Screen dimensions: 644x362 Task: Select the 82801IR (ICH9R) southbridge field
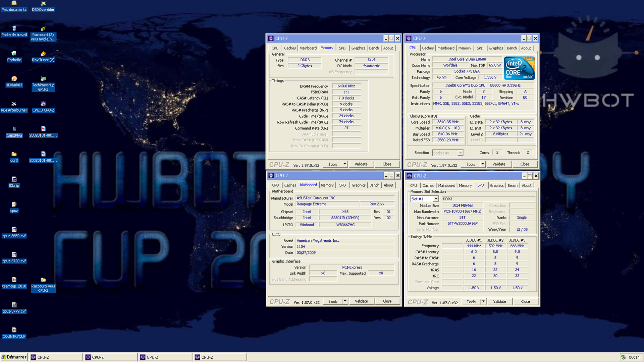[x=345, y=218]
